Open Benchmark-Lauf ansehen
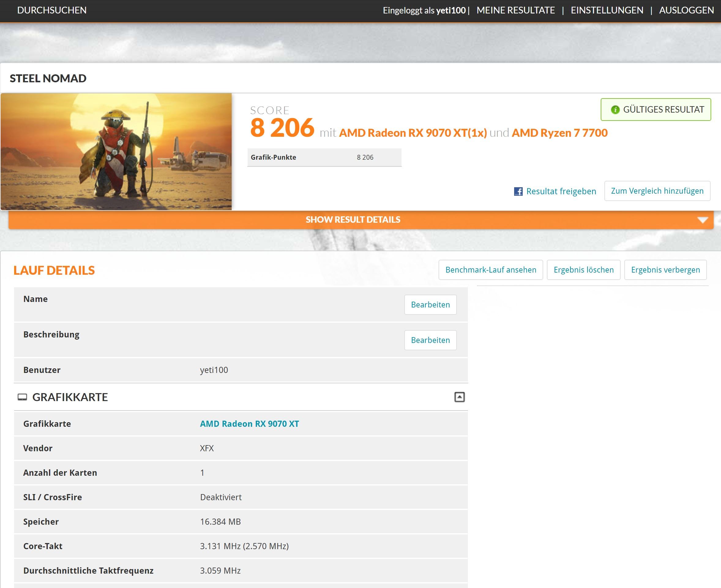The image size is (721, 588). [x=491, y=270]
